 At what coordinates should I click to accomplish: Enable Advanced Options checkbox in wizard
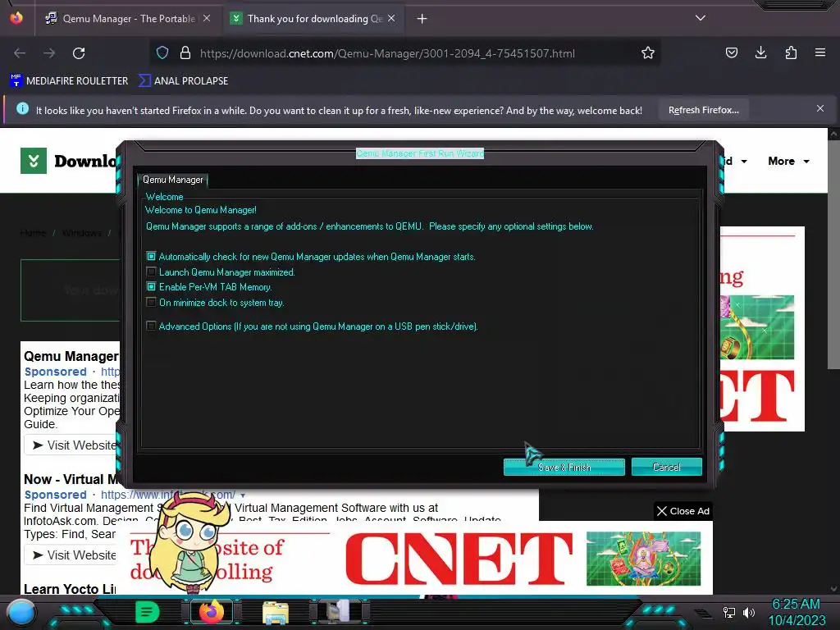click(151, 326)
